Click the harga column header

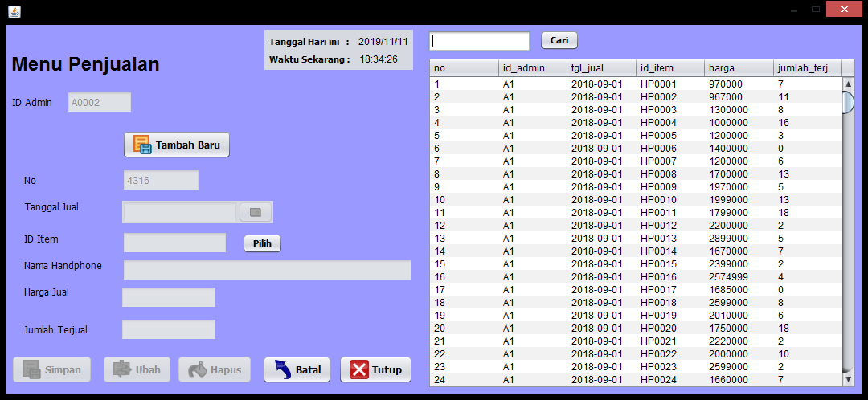click(x=738, y=68)
